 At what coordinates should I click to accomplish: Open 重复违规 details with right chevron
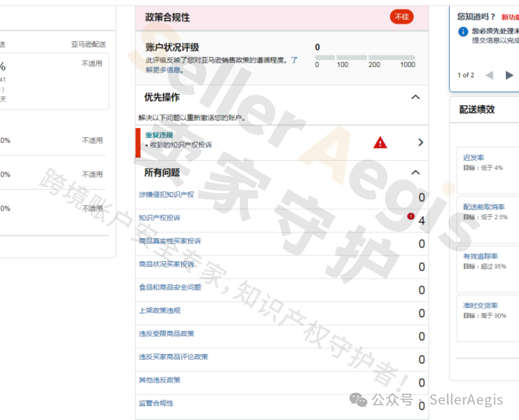[x=421, y=142]
